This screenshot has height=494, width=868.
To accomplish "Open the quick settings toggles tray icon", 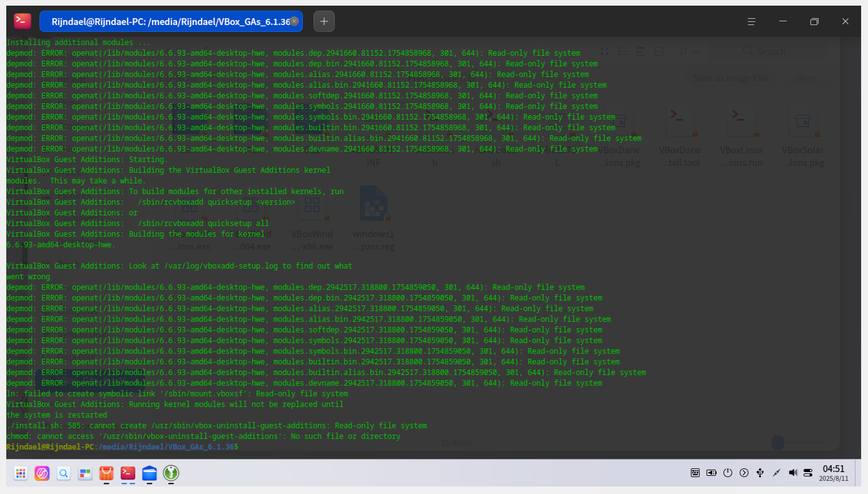I will coord(809,473).
